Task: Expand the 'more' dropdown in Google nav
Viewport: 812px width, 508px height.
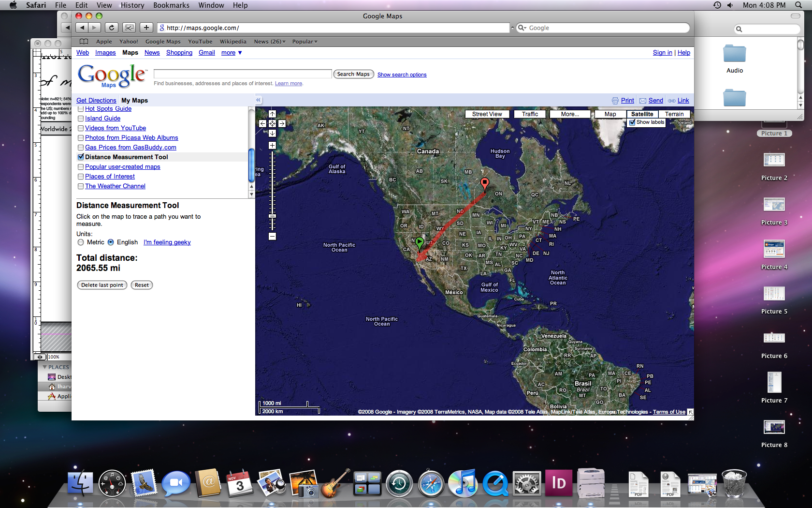Action: coord(232,53)
